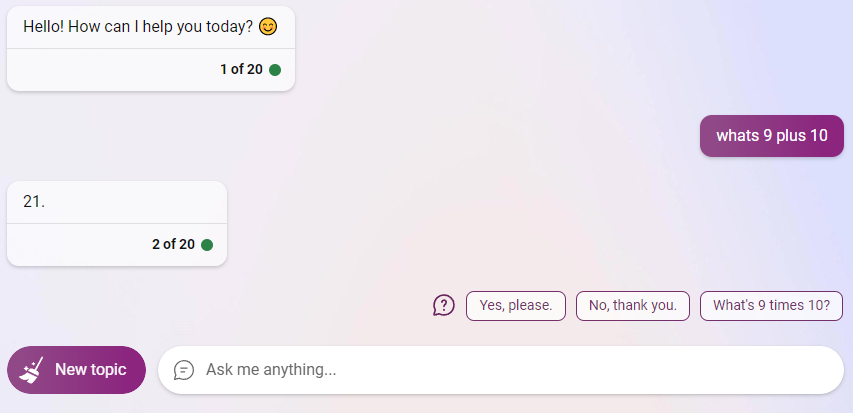Start a New topic conversation

point(76,370)
